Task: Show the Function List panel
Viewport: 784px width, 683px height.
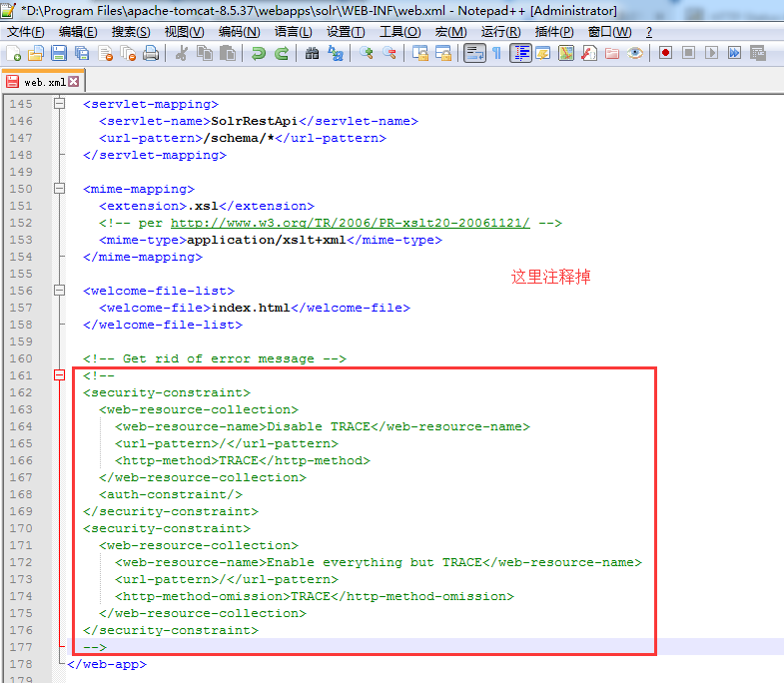Action: [589, 53]
